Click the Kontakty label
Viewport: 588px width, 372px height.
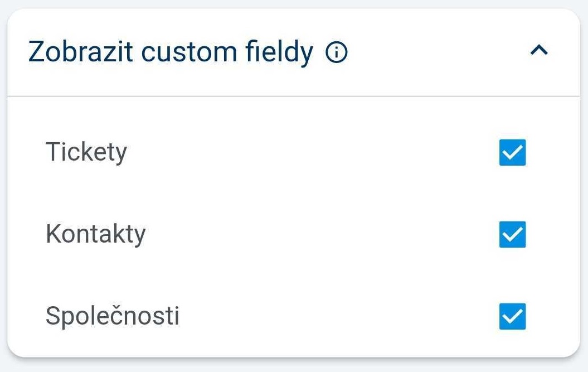point(95,234)
